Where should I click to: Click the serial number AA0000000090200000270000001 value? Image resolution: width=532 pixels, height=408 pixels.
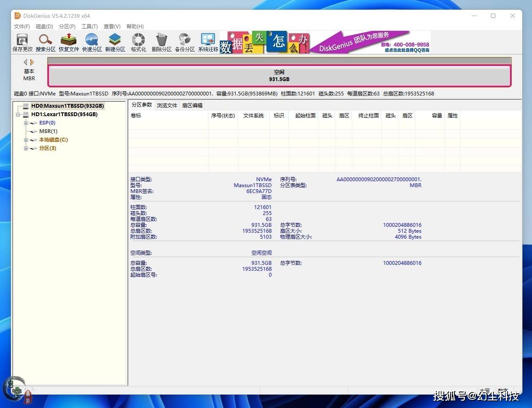tap(379, 180)
